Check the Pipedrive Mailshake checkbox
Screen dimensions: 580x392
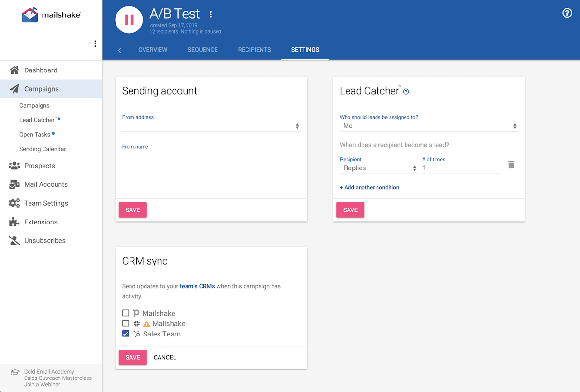[126, 313]
